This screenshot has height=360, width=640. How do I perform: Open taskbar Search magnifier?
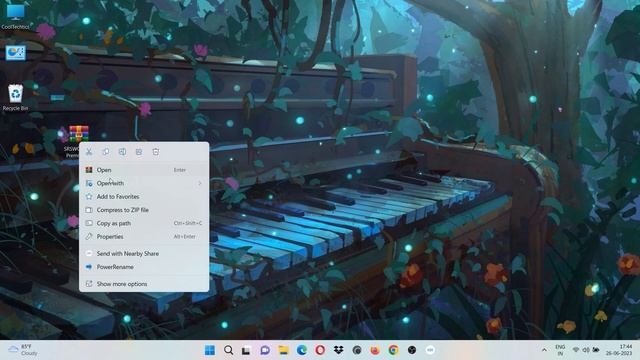tap(229, 350)
